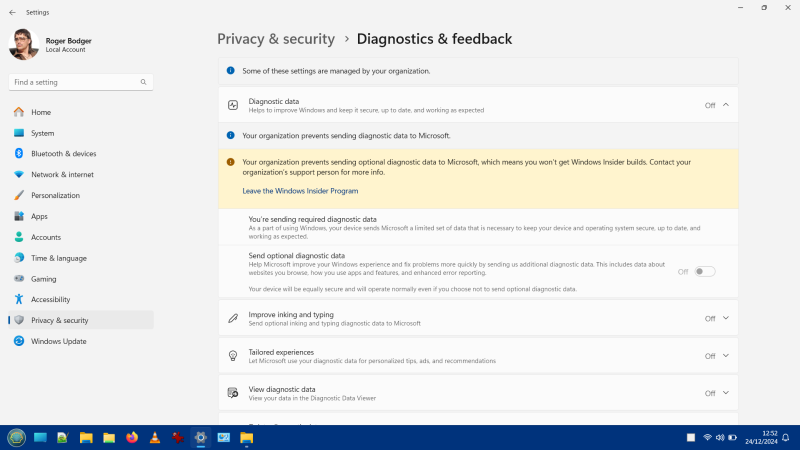Go to Network & internet section
Screen dimensions: 800x450
[x=62, y=174]
